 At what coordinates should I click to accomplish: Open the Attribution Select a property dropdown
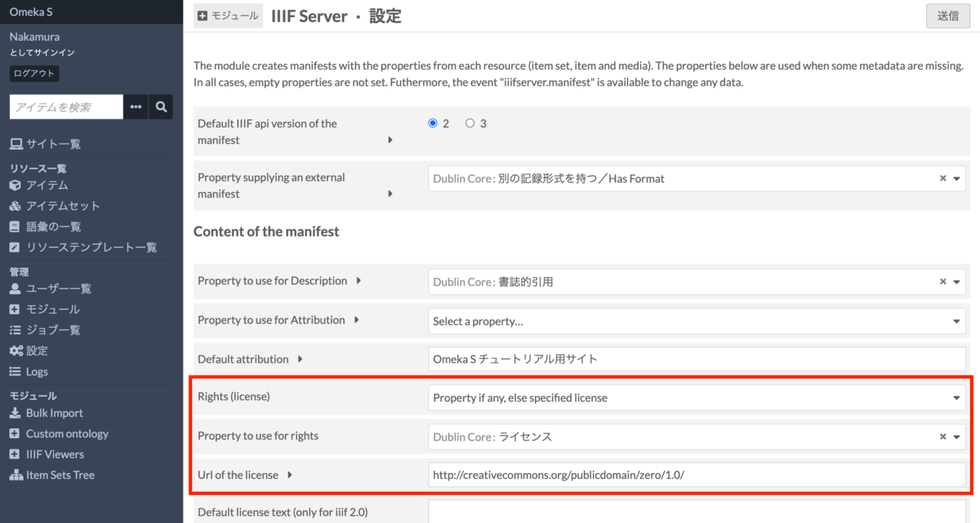tap(697, 321)
